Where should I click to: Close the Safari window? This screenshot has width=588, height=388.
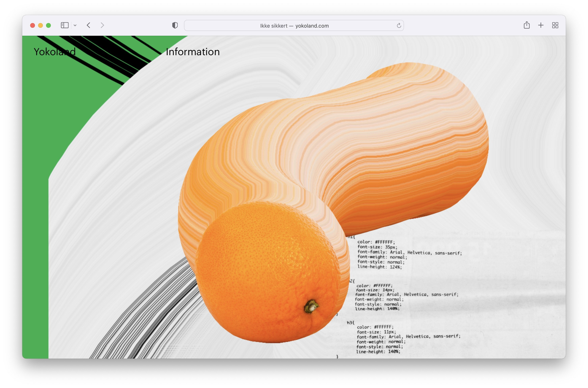(x=32, y=25)
